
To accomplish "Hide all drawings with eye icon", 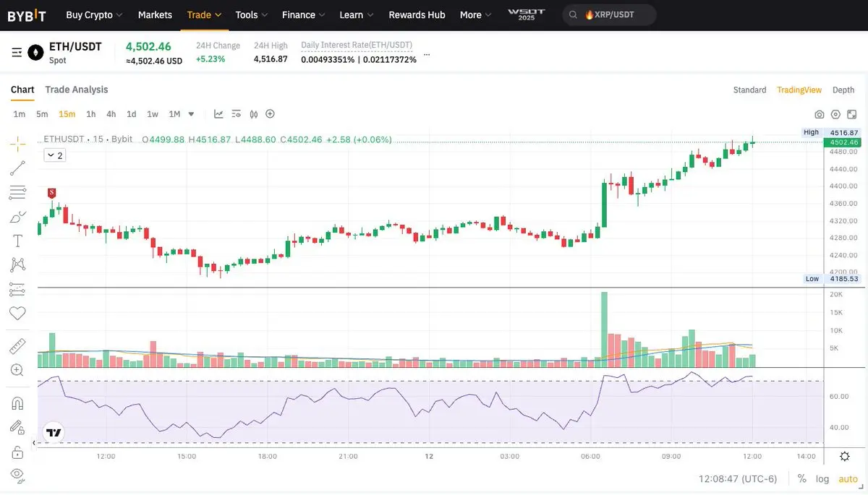I will 17,475.
